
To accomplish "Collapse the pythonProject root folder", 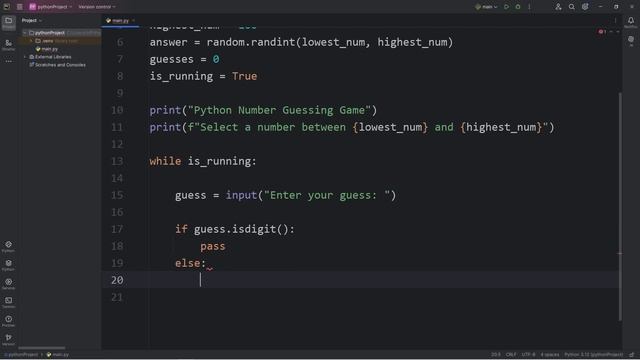I will [24, 33].
